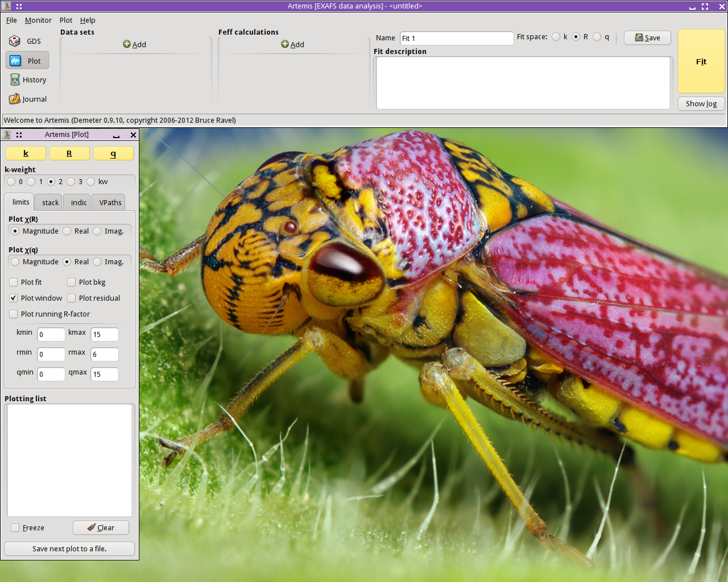
Task: Open the Plot menu
Action: pos(66,20)
